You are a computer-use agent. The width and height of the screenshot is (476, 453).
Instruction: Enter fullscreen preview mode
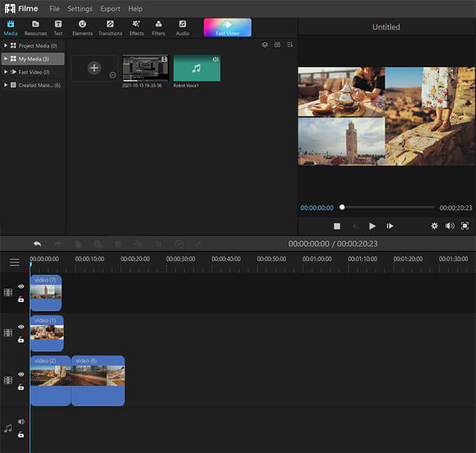coord(465,226)
